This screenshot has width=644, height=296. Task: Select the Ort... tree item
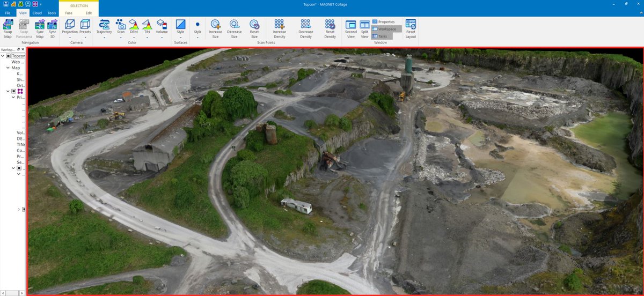click(21, 85)
